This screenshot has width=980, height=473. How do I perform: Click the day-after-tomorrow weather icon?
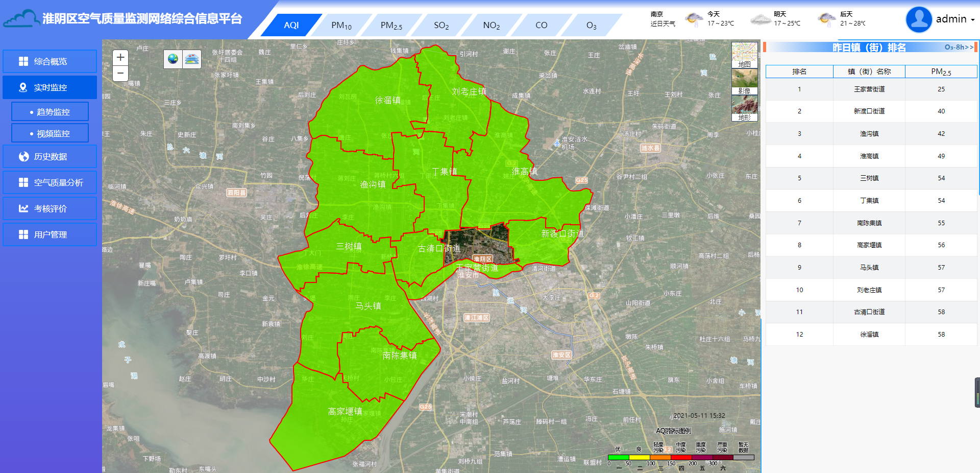point(826,19)
